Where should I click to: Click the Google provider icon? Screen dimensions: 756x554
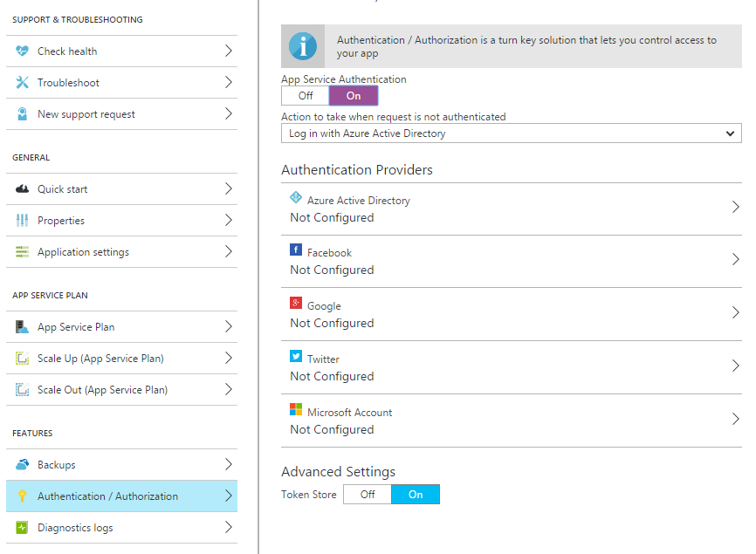296,304
